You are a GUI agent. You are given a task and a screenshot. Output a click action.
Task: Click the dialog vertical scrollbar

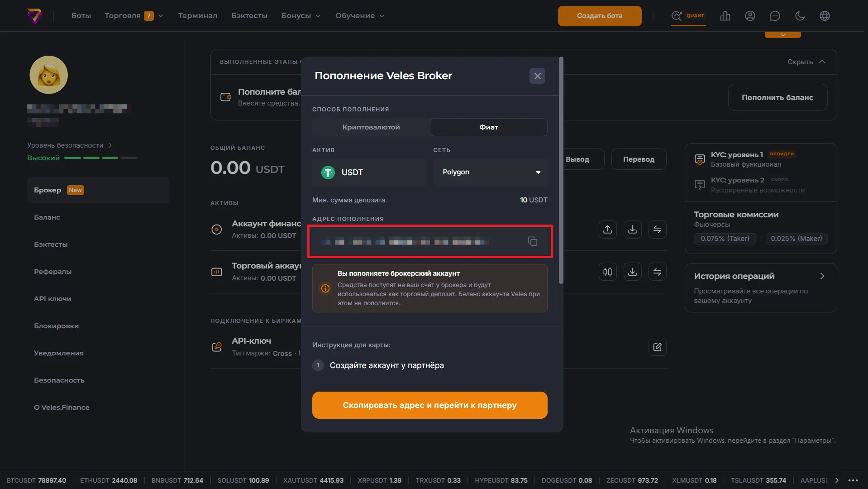pyautogui.click(x=561, y=170)
